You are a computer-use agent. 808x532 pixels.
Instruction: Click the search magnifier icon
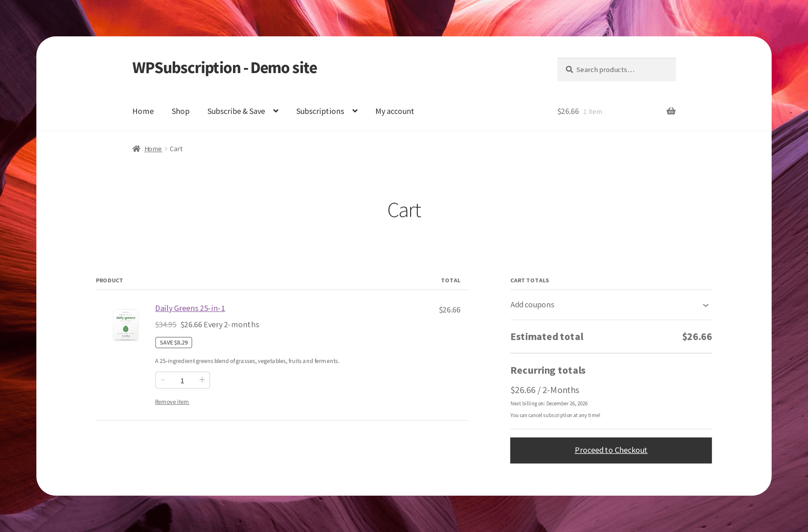[569, 70]
